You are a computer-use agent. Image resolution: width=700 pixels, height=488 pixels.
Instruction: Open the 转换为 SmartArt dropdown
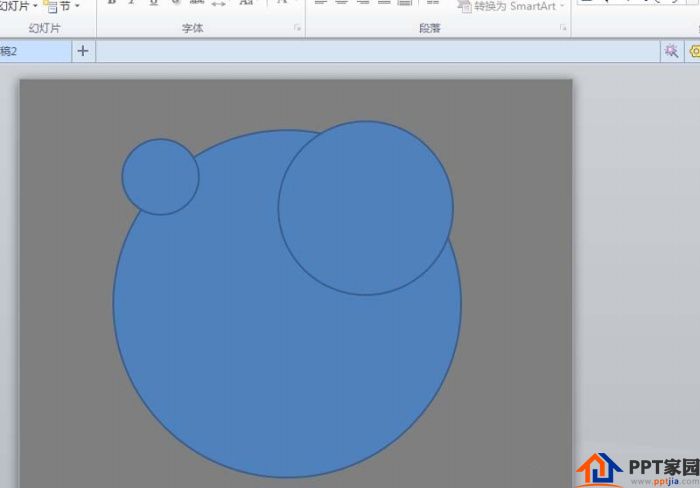point(511,6)
